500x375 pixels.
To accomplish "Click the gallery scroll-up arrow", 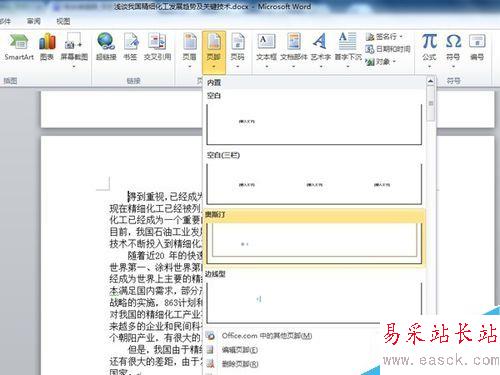I will (x=430, y=81).
